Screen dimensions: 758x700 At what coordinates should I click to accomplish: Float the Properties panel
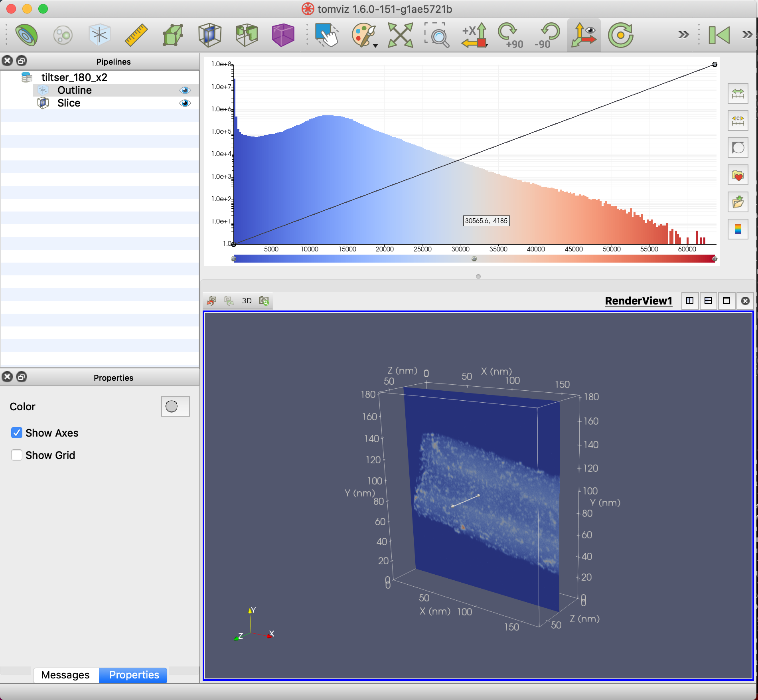(22, 377)
